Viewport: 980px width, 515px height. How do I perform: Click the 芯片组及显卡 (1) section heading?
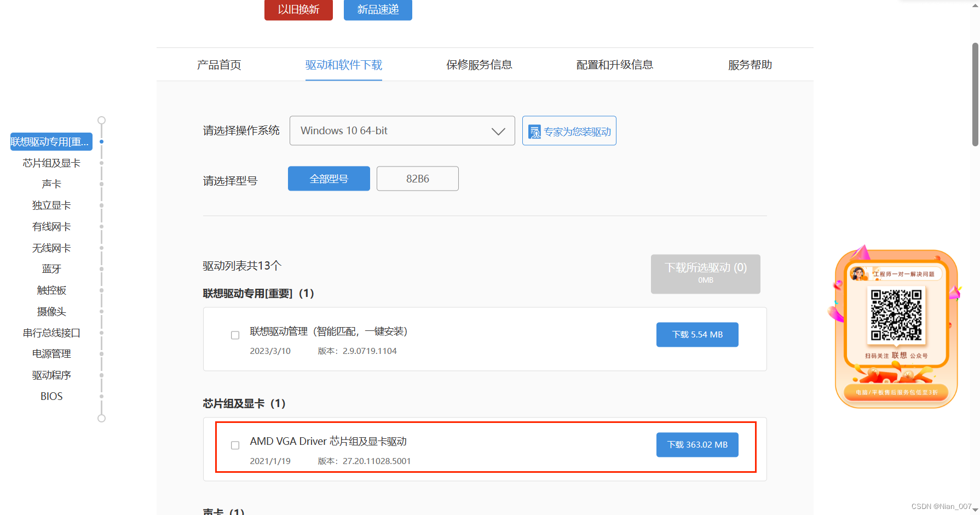tap(245, 404)
